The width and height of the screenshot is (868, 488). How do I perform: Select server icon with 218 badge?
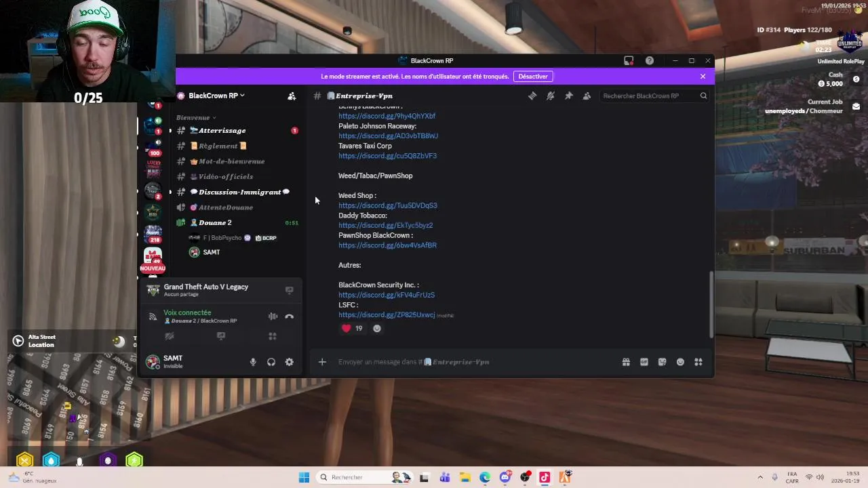[153, 234]
